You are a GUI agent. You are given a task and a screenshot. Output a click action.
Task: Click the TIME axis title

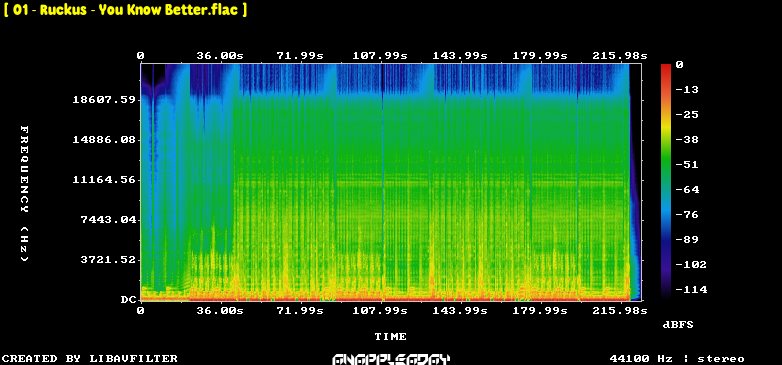(391, 337)
